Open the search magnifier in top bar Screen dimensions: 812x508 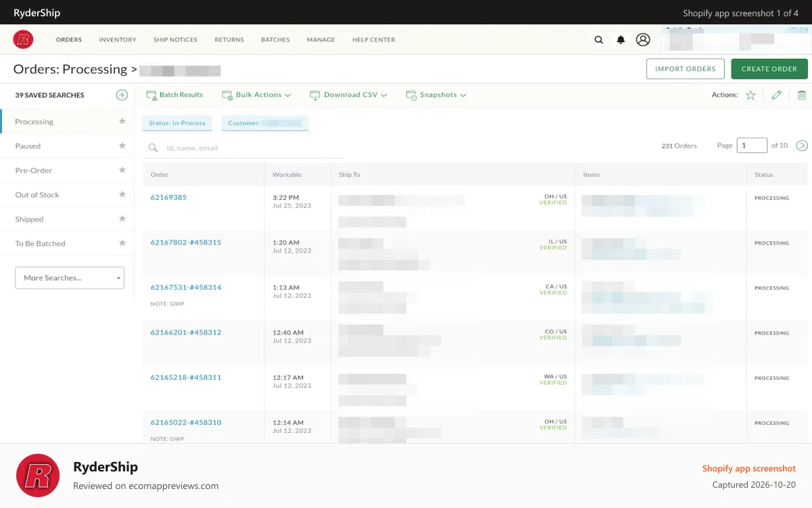pos(599,40)
